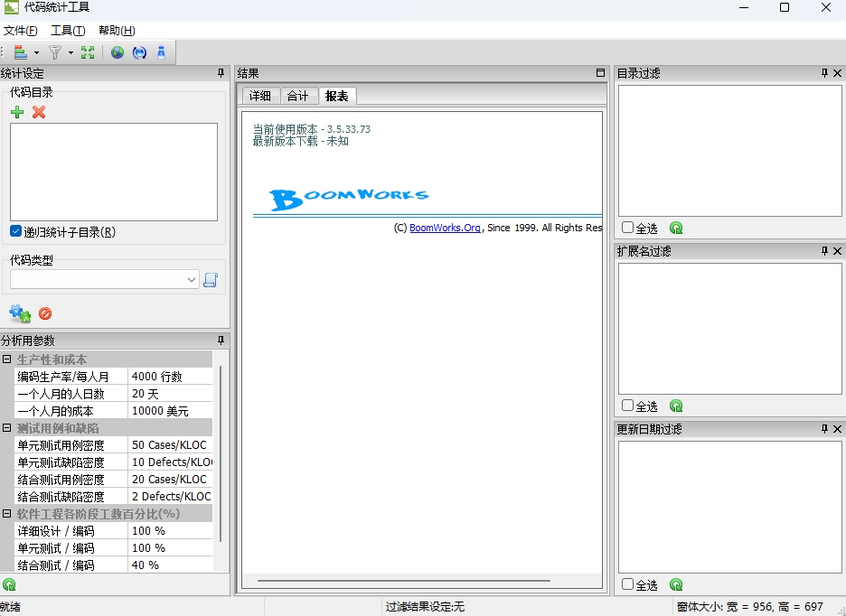Click the BoomWorks logo image

pyautogui.click(x=349, y=199)
